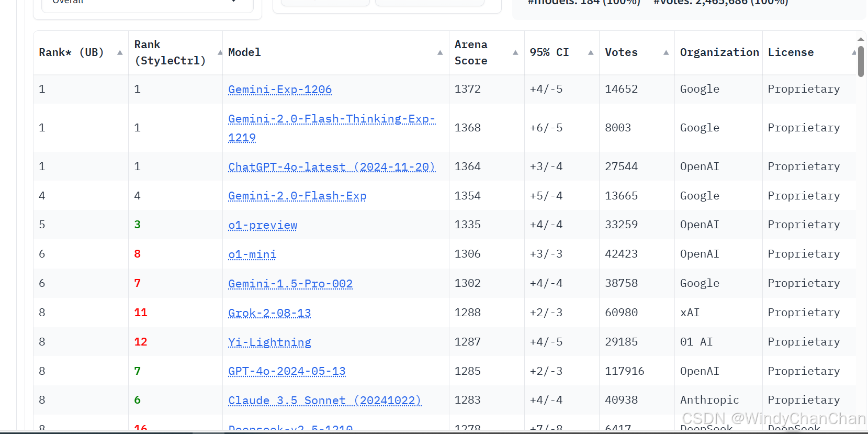The image size is (868, 434).
Task: Click the Arena Score header text
Action: 471,53
